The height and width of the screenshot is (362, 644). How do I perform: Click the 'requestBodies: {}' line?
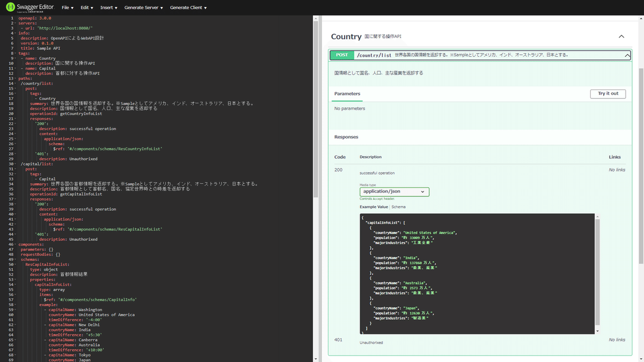point(40,254)
